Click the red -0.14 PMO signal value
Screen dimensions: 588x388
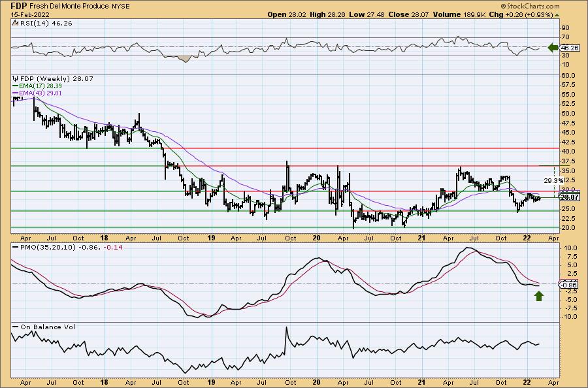pos(114,248)
